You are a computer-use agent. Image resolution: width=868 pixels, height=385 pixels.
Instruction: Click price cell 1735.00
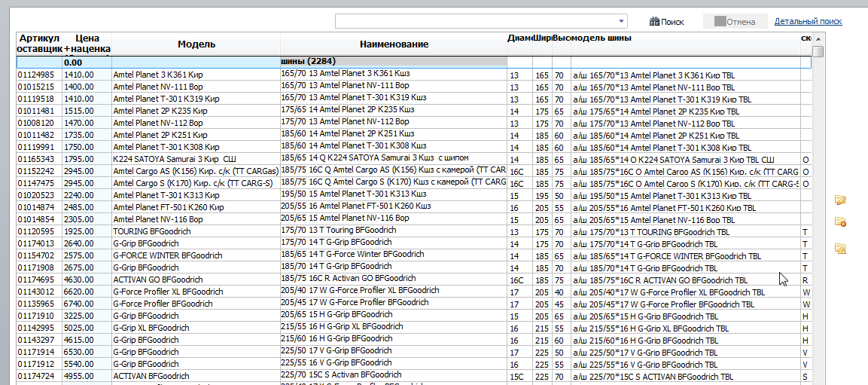[87, 135]
